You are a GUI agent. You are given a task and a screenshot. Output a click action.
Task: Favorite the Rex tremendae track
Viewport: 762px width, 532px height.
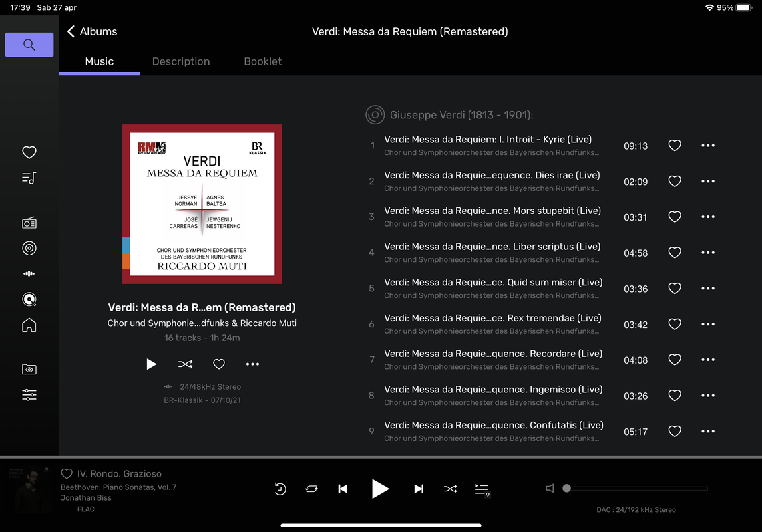point(675,325)
